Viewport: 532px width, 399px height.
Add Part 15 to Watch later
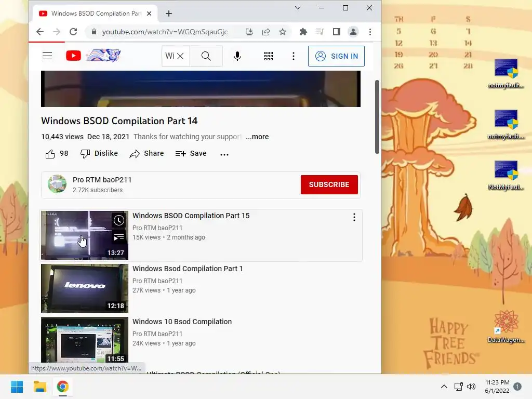point(118,220)
